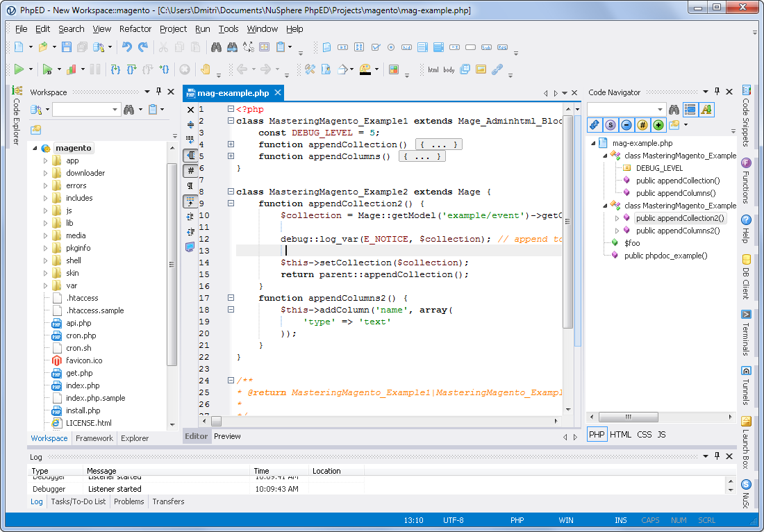Open the Tunnels side panel
764x532 pixels.
coord(746,385)
